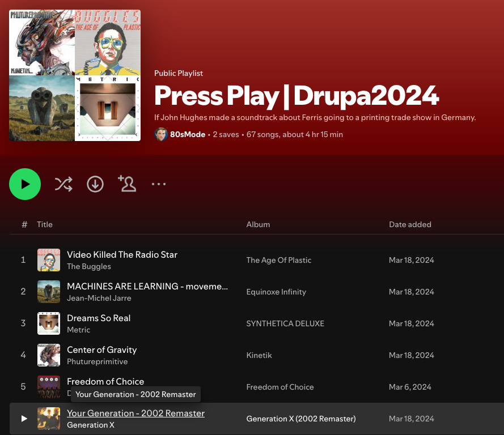Screen dimensions: 504x435
Task: Click the Press Play | Drupa2024 title
Action: coord(297,96)
